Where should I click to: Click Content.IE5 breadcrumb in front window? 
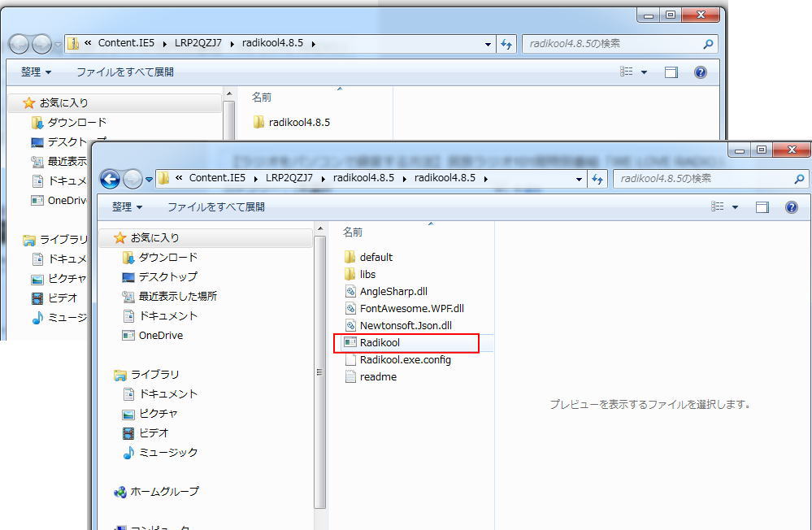[x=217, y=178]
